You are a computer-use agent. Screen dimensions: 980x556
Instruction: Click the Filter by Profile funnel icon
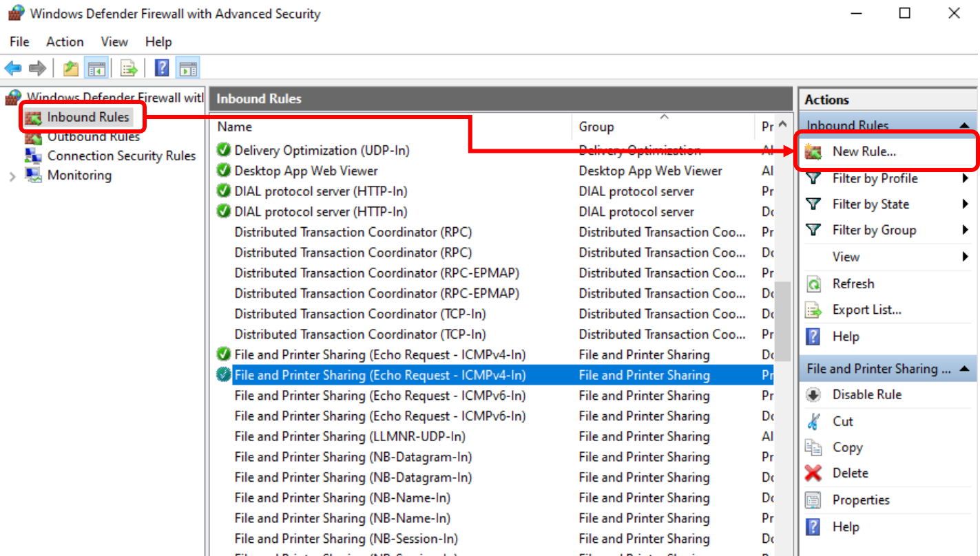pos(813,178)
